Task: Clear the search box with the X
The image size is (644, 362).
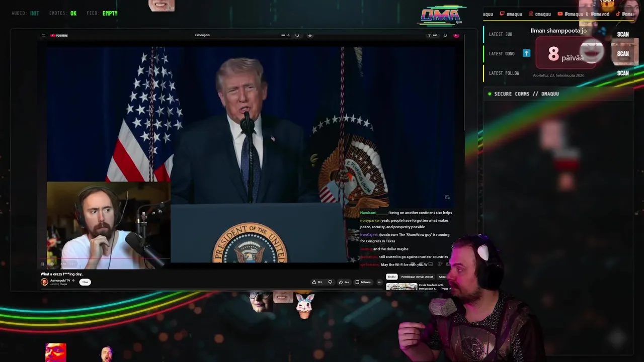Action: [x=288, y=35]
